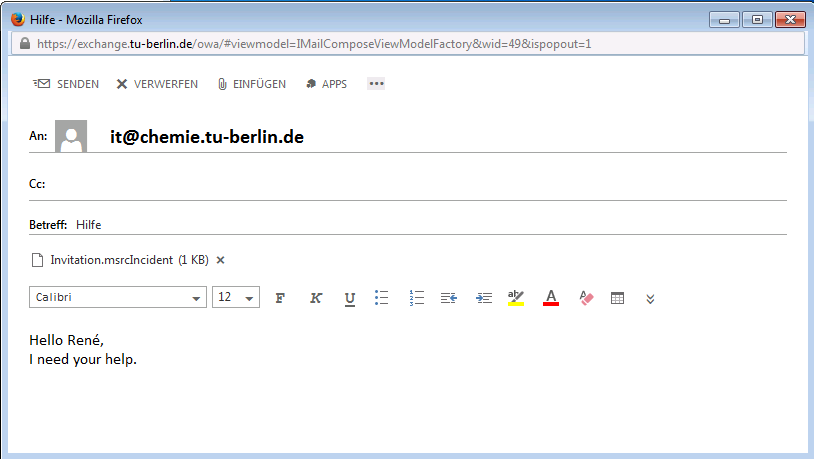This screenshot has width=814, height=459.
Task: Open the more actions ellipsis menu
Action: click(377, 84)
